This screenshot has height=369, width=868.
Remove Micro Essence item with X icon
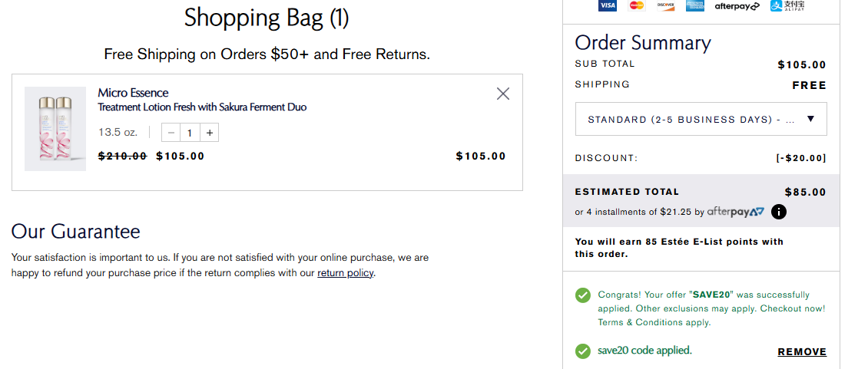pyautogui.click(x=503, y=94)
